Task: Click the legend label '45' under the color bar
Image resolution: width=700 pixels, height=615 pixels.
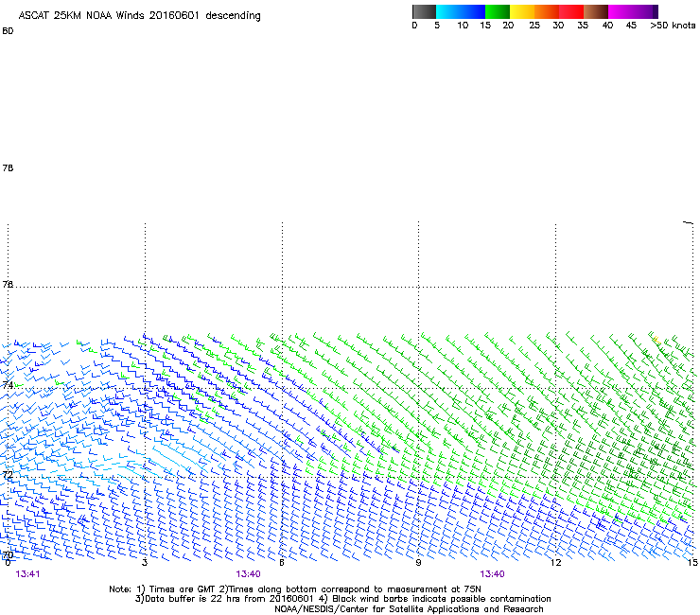Action: [x=631, y=26]
